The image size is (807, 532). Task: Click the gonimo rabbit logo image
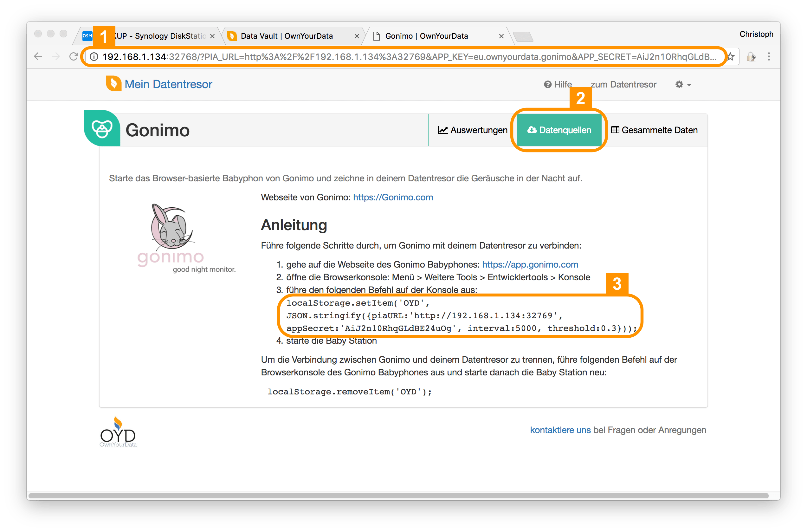tap(186, 238)
